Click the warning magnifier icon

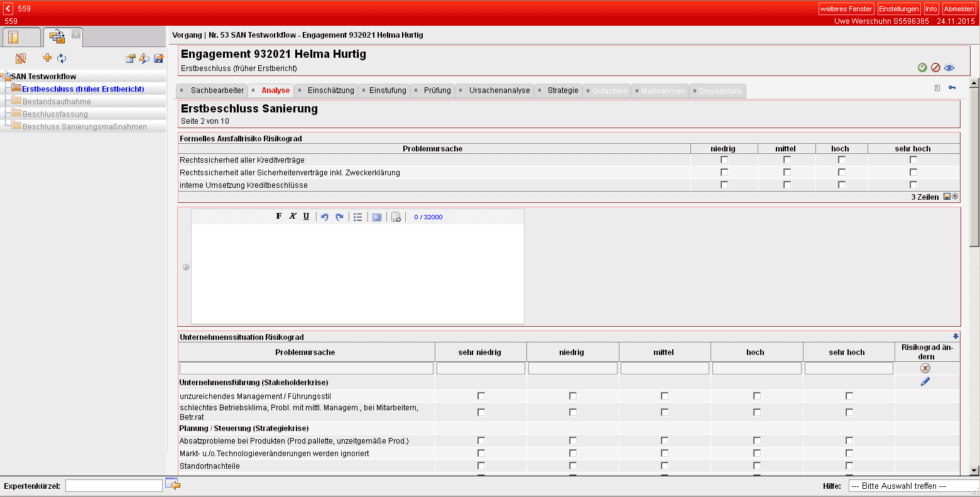[144, 58]
